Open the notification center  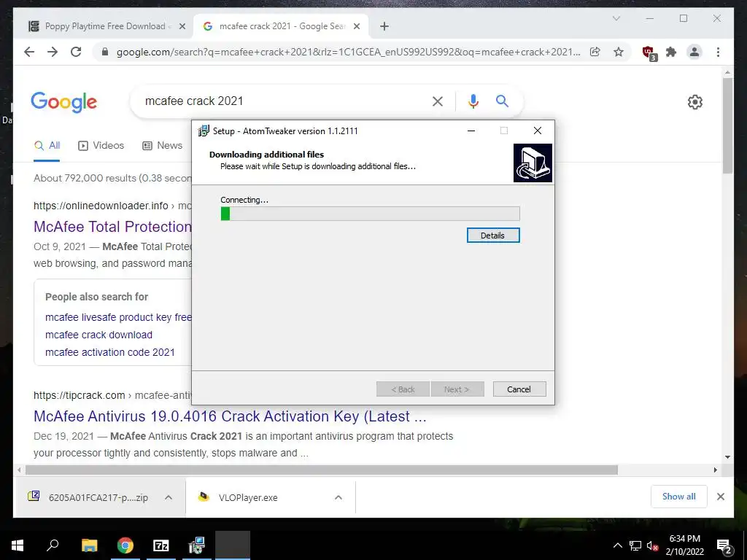[724, 546]
